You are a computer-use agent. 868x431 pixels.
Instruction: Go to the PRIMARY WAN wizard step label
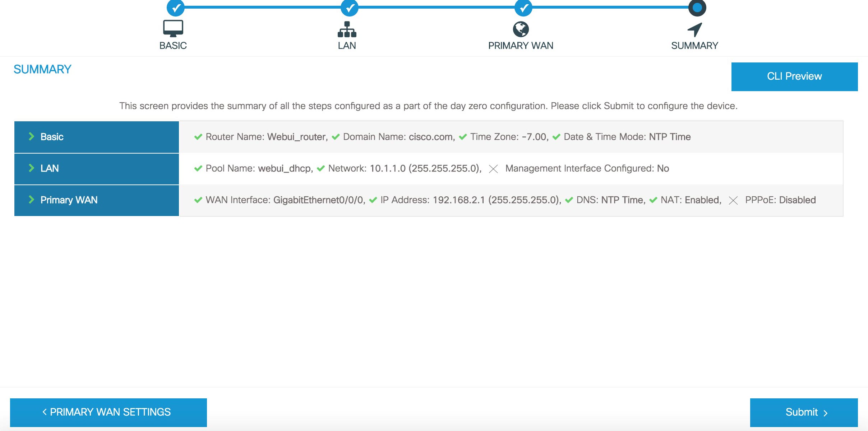(x=521, y=46)
